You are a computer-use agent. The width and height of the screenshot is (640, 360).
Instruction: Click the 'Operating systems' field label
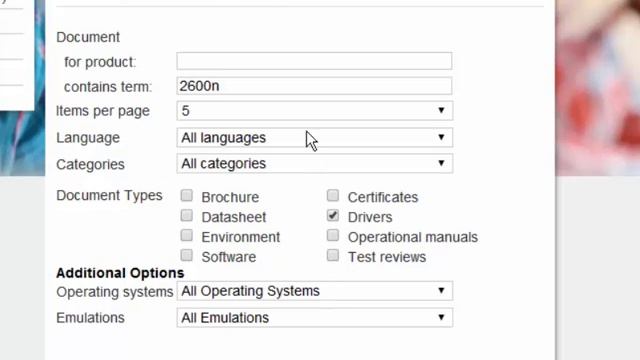click(x=115, y=292)
